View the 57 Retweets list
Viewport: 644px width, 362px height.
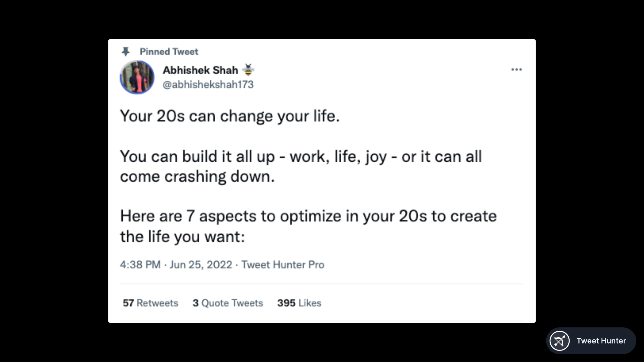click(x=150, y=303)
